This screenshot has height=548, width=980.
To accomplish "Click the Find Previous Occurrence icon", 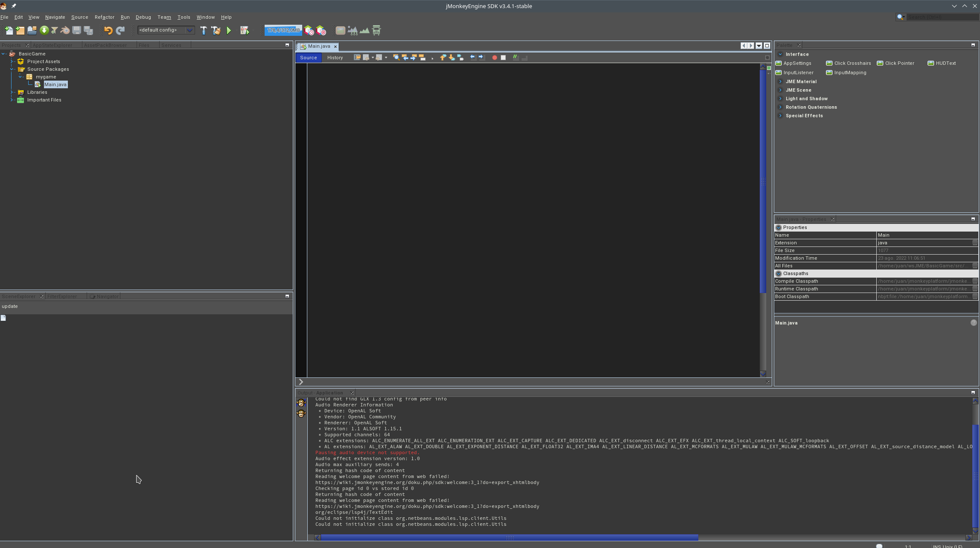I will tap(405, 58).
